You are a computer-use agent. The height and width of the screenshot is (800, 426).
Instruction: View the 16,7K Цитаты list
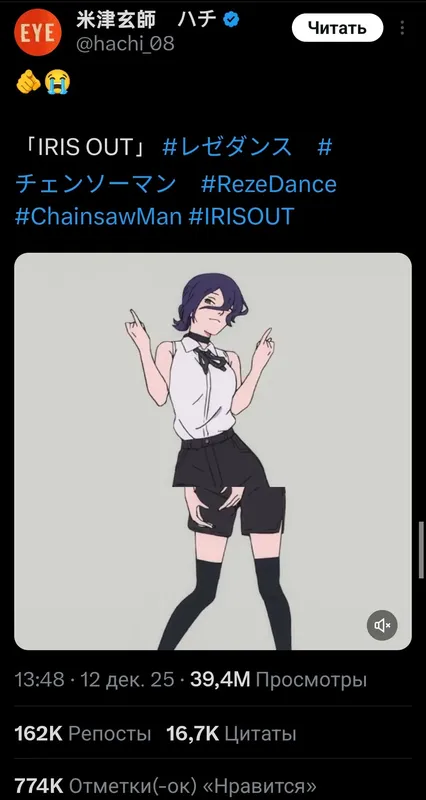231,734
